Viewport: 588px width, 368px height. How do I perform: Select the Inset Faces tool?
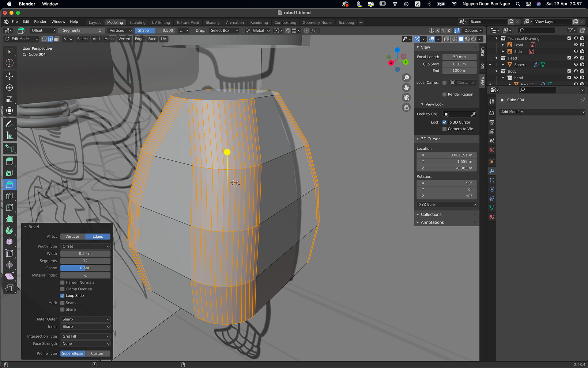point(9,173)
